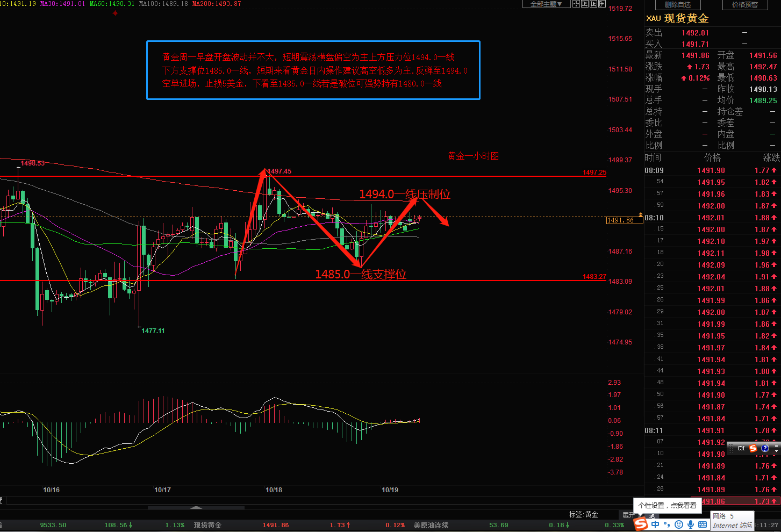Screen dimensions: 781x532
Task: Click the Sogou S icon in bottom IME bar
Action: [641, 524]
